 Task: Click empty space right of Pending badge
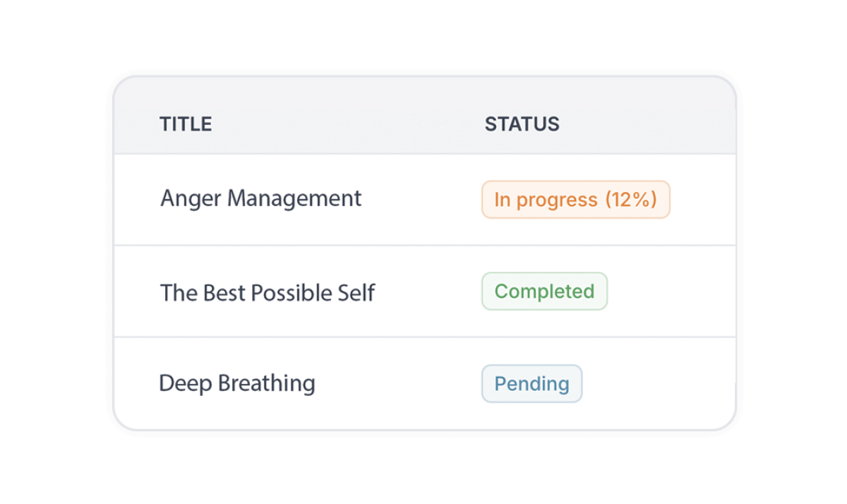[x=656, y=384]
